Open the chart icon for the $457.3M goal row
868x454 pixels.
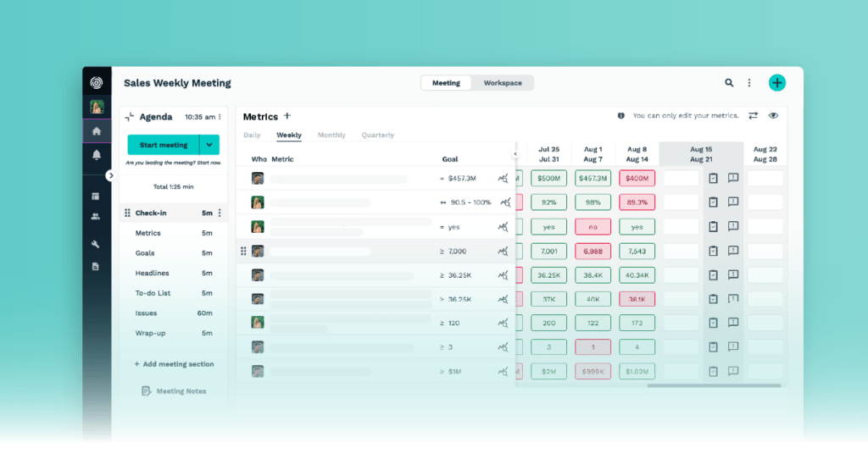click(x=504, y=179)
